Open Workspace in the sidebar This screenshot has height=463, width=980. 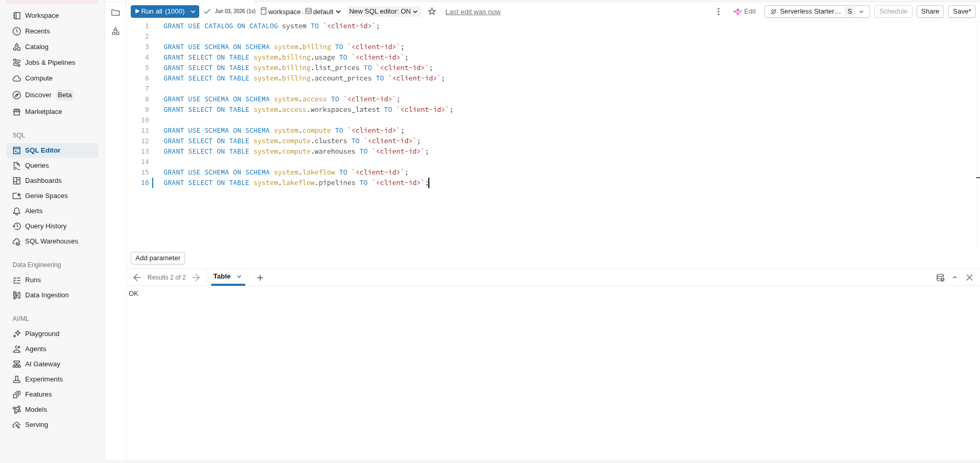[x=52, y=16]
